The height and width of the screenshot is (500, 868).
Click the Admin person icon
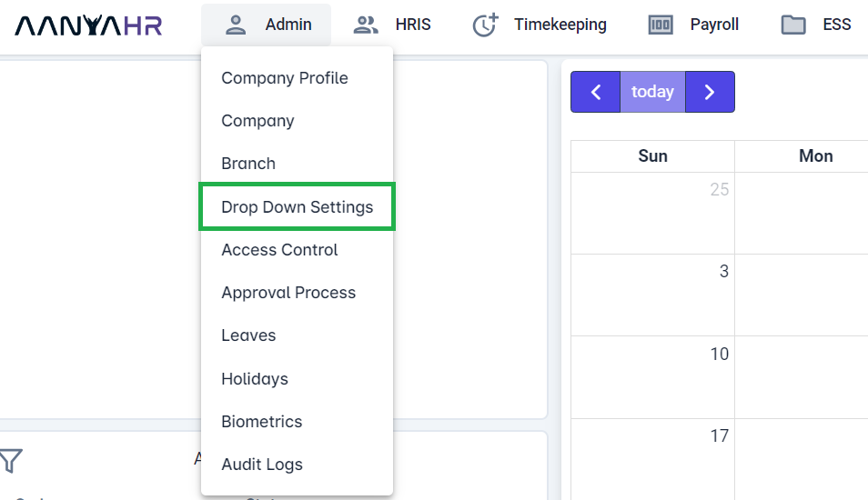(x=236, y=25)
